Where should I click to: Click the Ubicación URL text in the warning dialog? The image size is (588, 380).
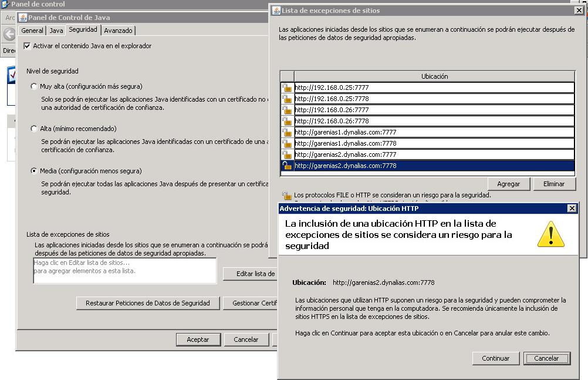click(384, 283)
